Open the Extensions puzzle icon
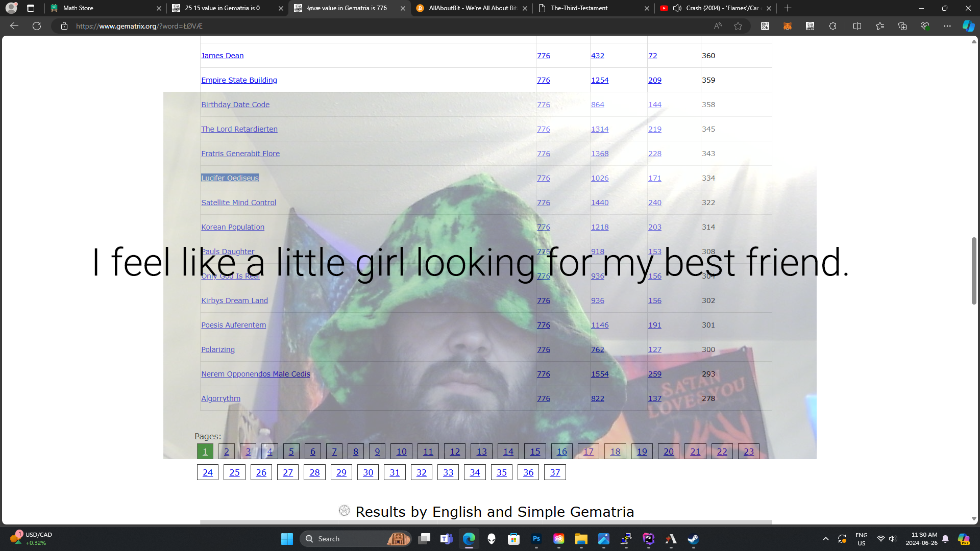Image resolution: width=980 pixels, height=551 pixels. (x=832, y=26)
